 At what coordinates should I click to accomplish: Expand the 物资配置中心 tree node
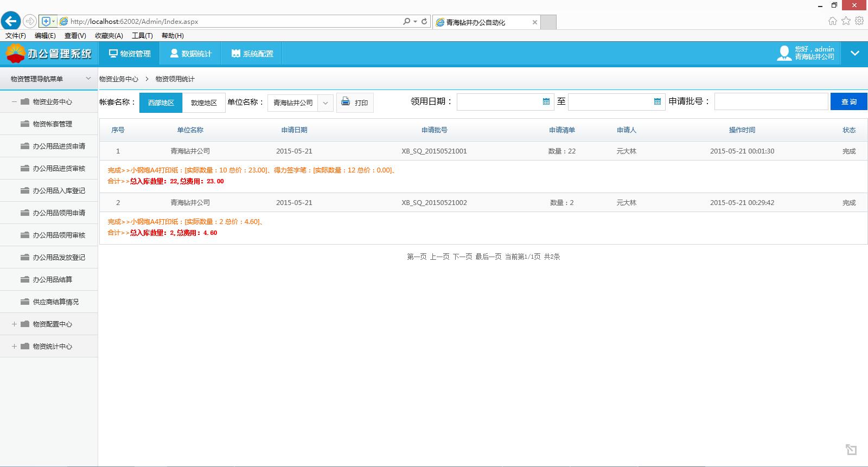14,324
